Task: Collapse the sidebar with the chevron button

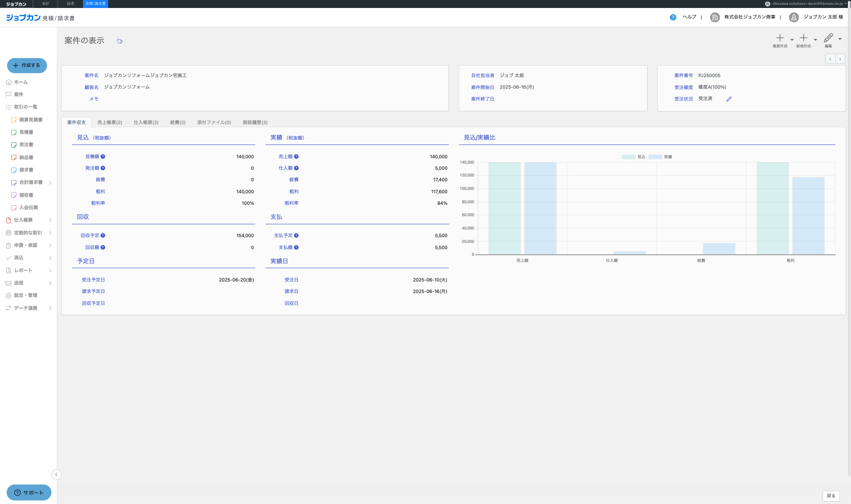Action: pyautogui.click(x=56, y=474)
